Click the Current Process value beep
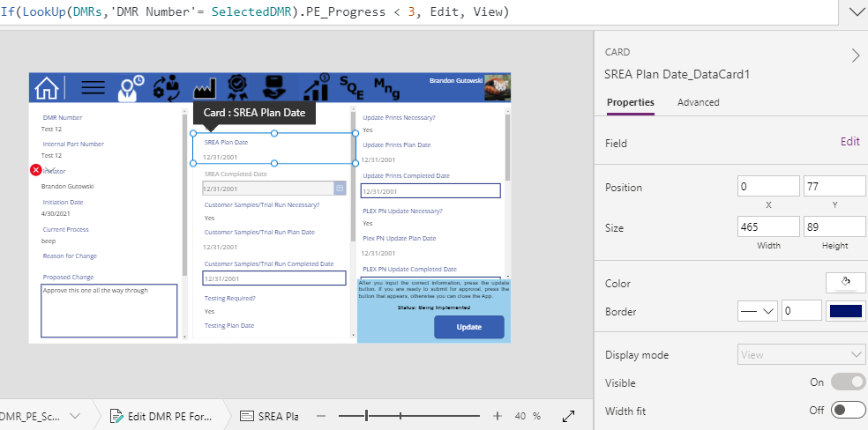868x430 pixels. coord(49,241)
